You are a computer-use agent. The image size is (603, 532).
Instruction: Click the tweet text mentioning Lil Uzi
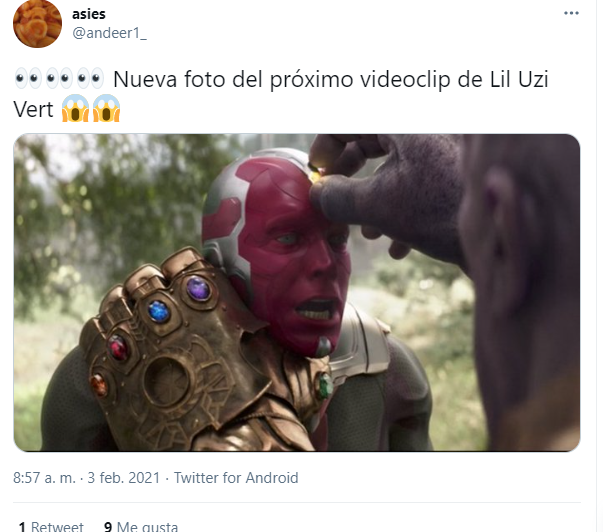coord(281,94)
